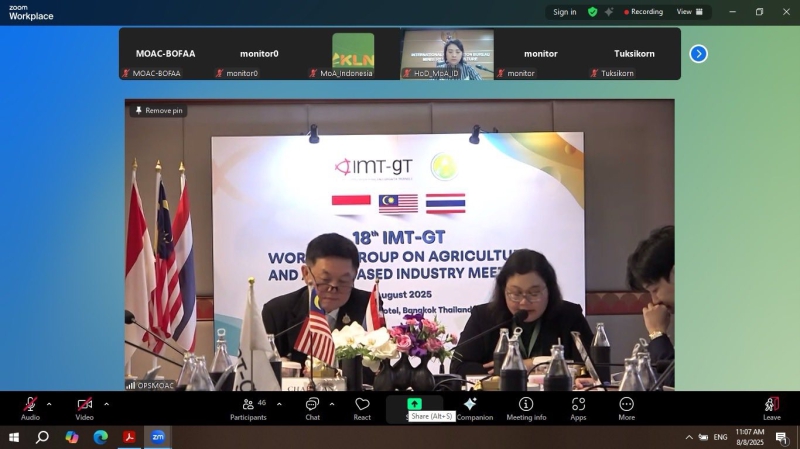
Task: Expand chat options arrow next to Chat
Action: 332,404
